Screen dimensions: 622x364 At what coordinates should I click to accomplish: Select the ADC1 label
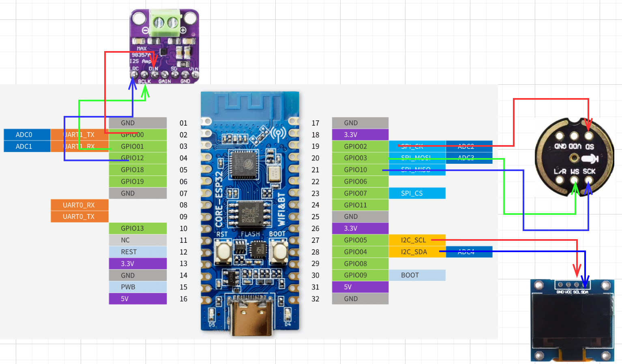tap(27, 146)
